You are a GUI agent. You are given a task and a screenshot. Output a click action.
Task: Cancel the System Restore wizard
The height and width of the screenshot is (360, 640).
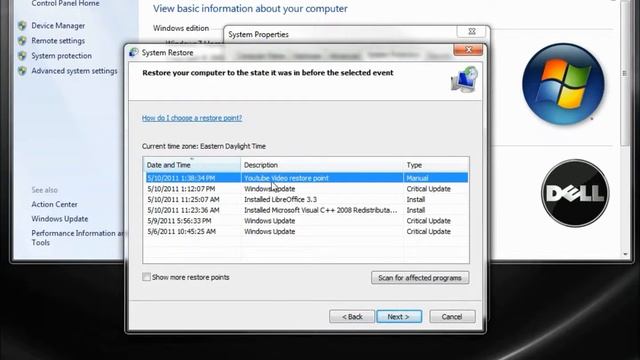(452, 317)
